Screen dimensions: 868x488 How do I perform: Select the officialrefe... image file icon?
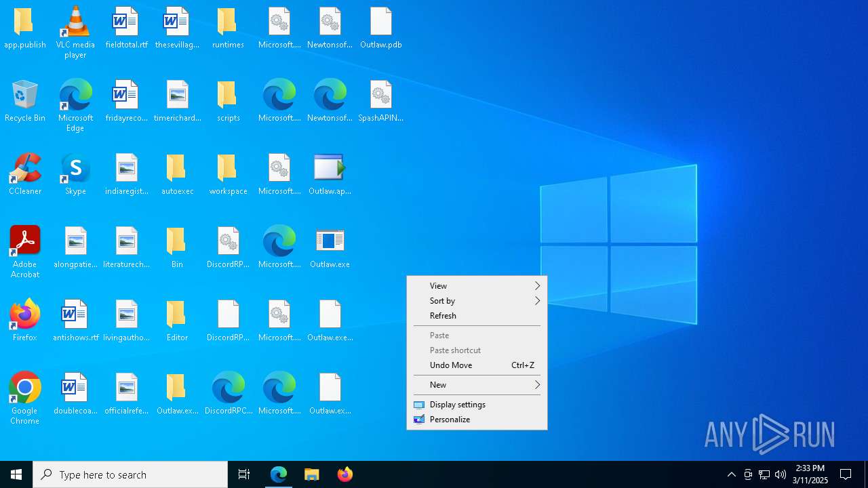tap(126, 394)
